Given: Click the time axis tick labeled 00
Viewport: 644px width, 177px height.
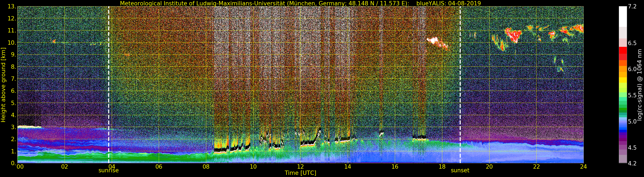Looking at the screenshot, I should (20, 167).
